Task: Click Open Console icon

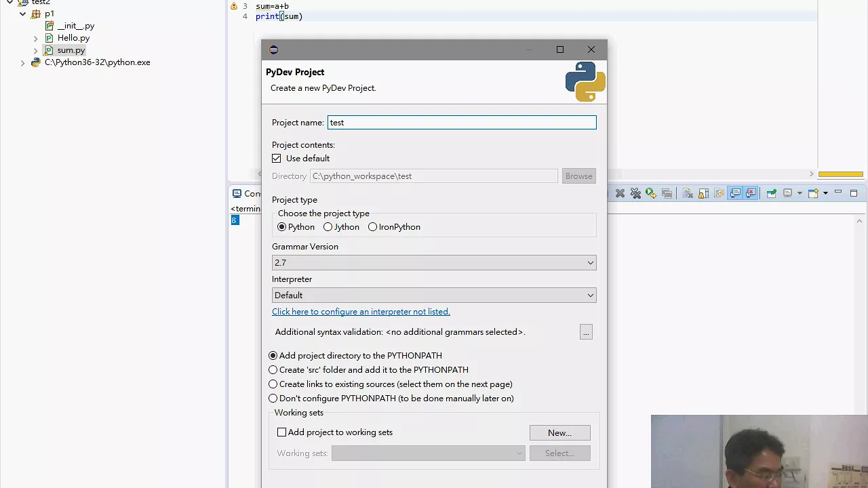Action: [x=814, y=193]
